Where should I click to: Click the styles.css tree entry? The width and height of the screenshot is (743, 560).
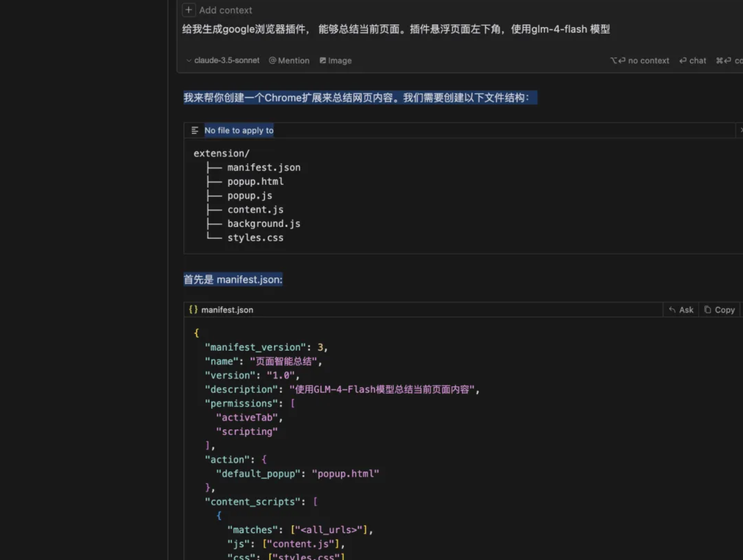[256, 238]
